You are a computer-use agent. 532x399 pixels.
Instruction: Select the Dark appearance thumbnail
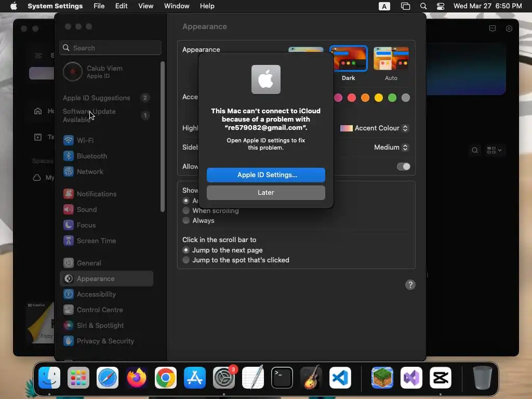click(349, 59)
